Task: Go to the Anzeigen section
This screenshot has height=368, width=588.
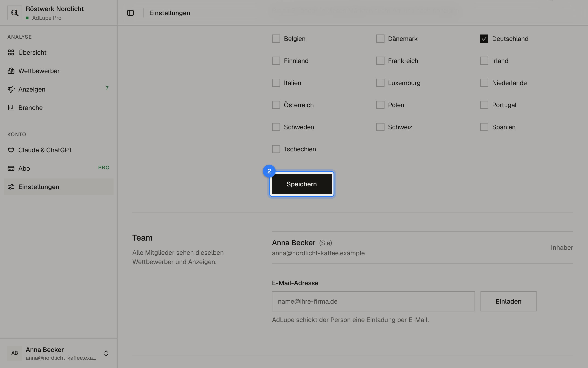Action: pos(59,89)
